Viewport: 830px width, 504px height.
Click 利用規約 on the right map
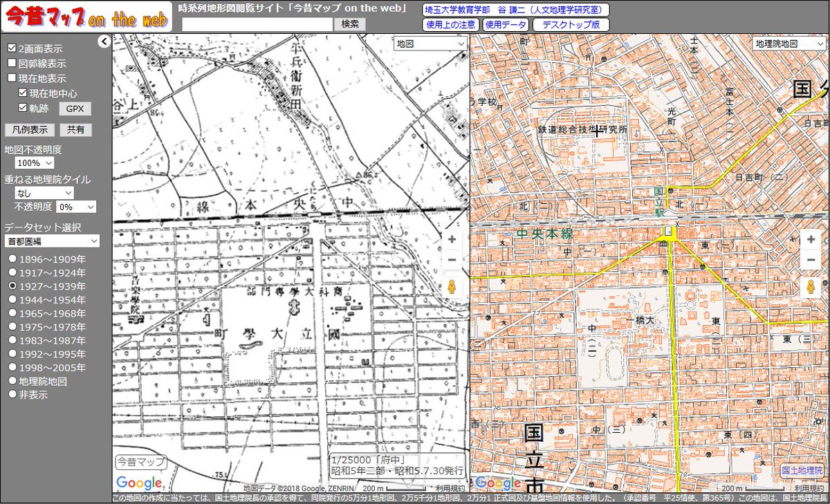810,488
